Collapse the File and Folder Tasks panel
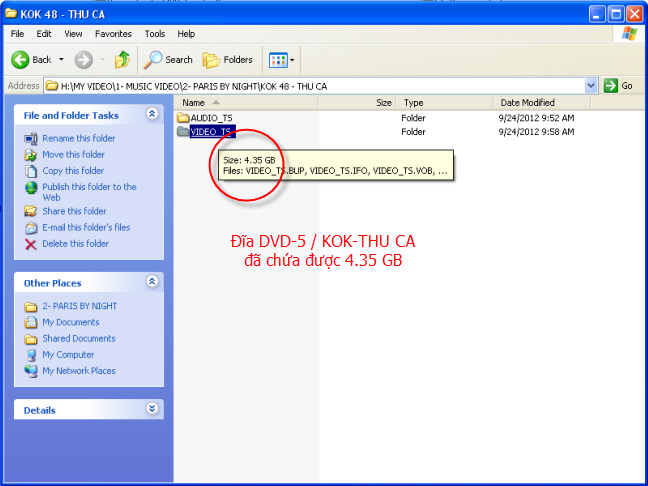The height and width of the screenshot is (486, 648). [x=152, y=114]
